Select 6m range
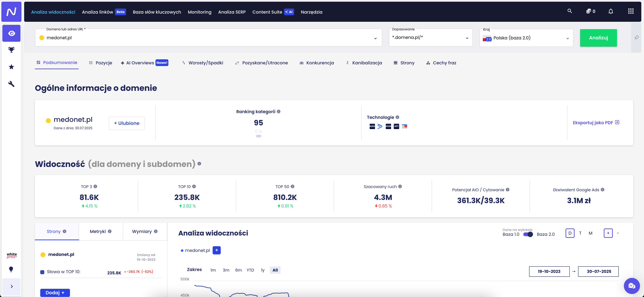This screenshot has height=297, width=644. coord(238,270)
